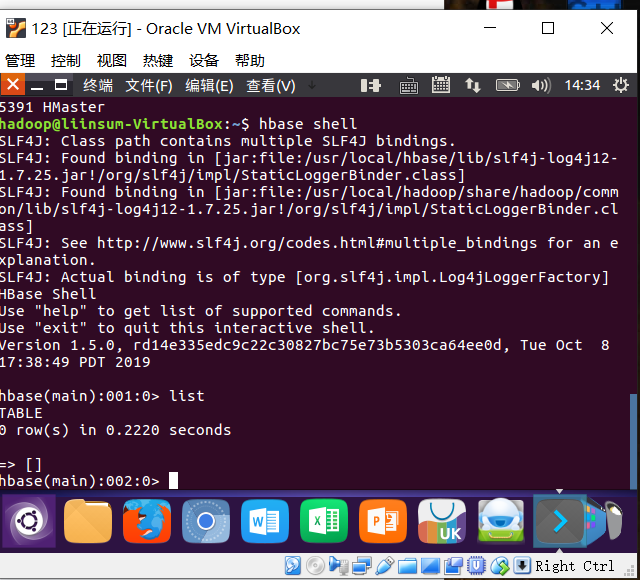
Task: Close the VirtualBox window
Action: (607, 28)
